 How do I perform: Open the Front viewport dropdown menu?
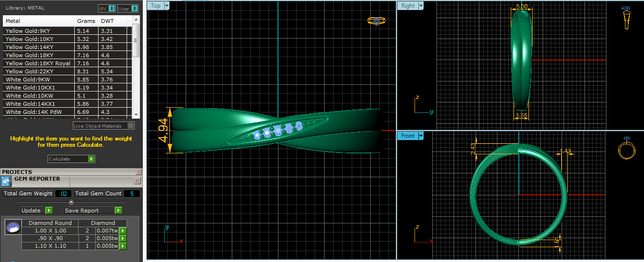click(x=420, y=136)
